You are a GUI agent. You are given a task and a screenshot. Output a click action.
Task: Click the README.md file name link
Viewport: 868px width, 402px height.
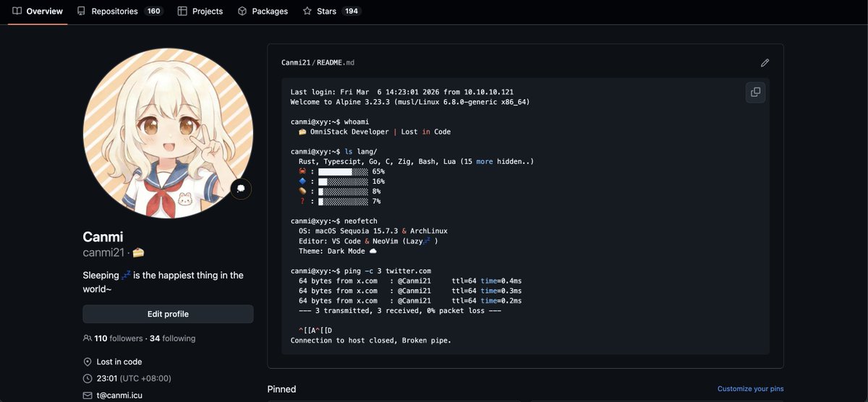tap(335, 63)
